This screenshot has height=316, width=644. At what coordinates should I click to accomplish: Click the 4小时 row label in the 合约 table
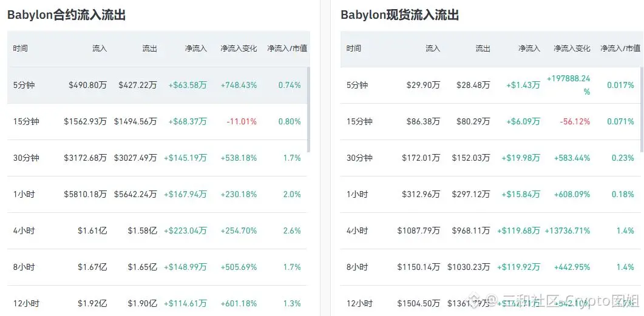point(24,230)
